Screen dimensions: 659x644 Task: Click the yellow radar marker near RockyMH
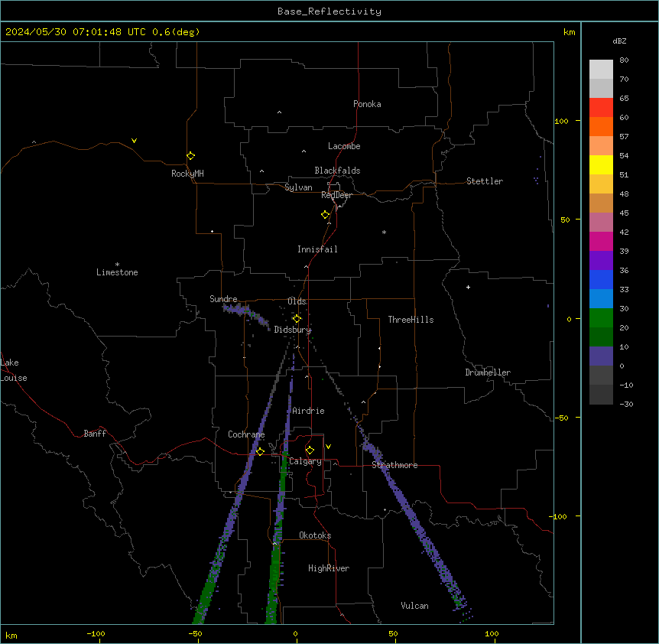(191, 156)
